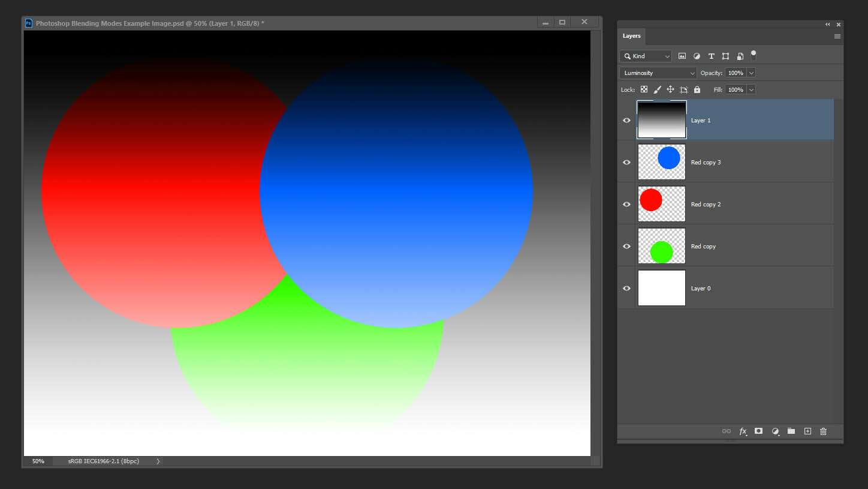
Task: Lock all attributes with padlock icon
Action: [x=697, y=89]
